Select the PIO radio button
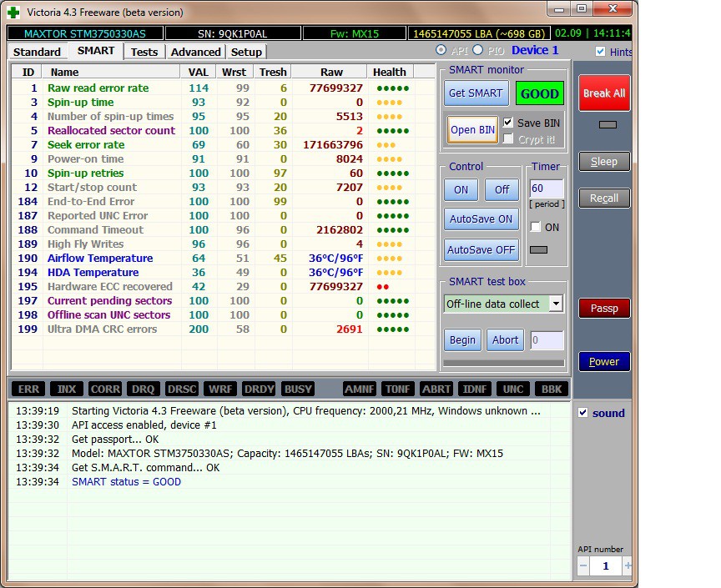Viewport: 721px width, 588px height. (478, 50)
